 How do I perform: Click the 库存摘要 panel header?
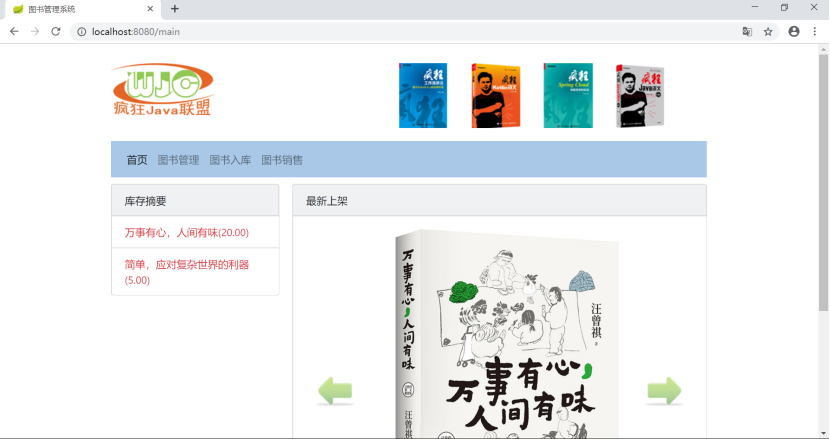(x=195, y=201)
